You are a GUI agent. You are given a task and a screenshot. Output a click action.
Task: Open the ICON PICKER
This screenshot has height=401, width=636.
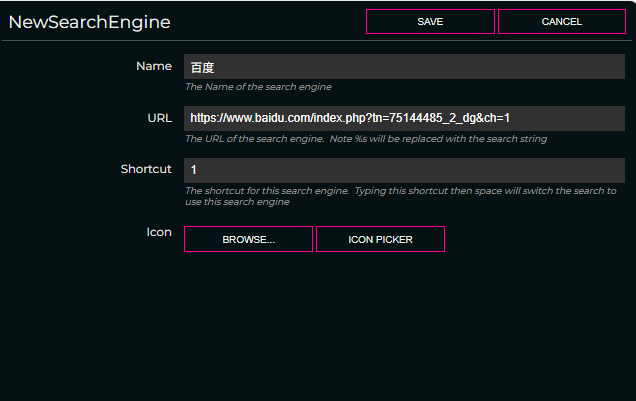tap(380, 239)
